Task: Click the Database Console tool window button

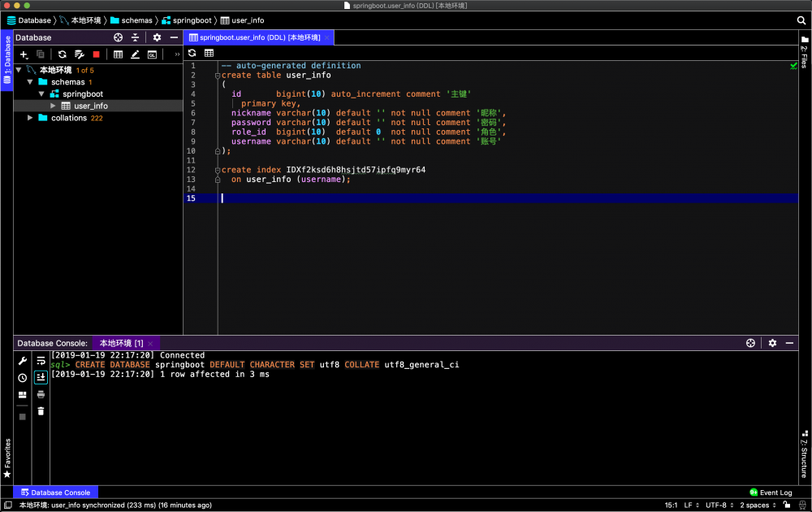Action: (x=55, y=492)
